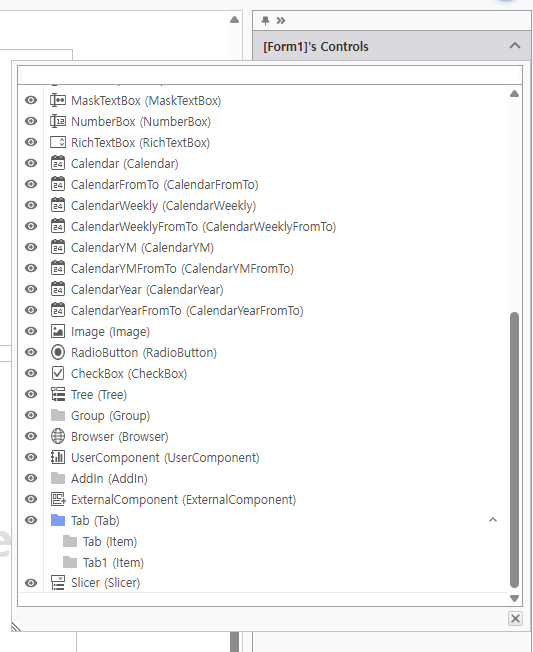Click the Image control icon
Screen dimensions: 533x652
58,331
